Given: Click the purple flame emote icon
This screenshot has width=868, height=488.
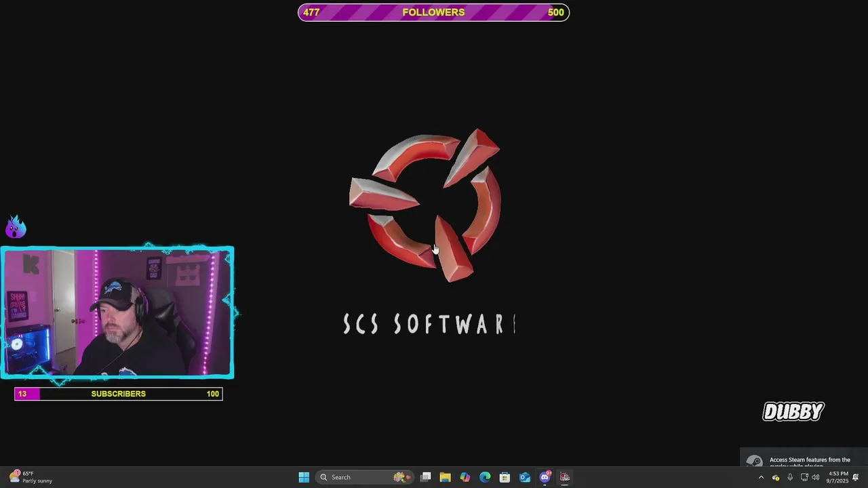Looking at the screenshot, I should 16,227.
